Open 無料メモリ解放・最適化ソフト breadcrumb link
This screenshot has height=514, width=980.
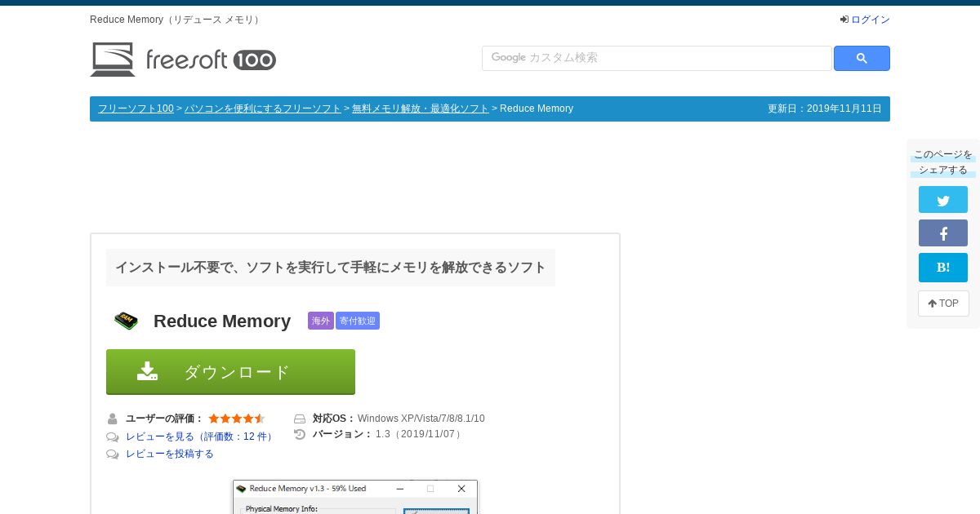coord(421,109)
